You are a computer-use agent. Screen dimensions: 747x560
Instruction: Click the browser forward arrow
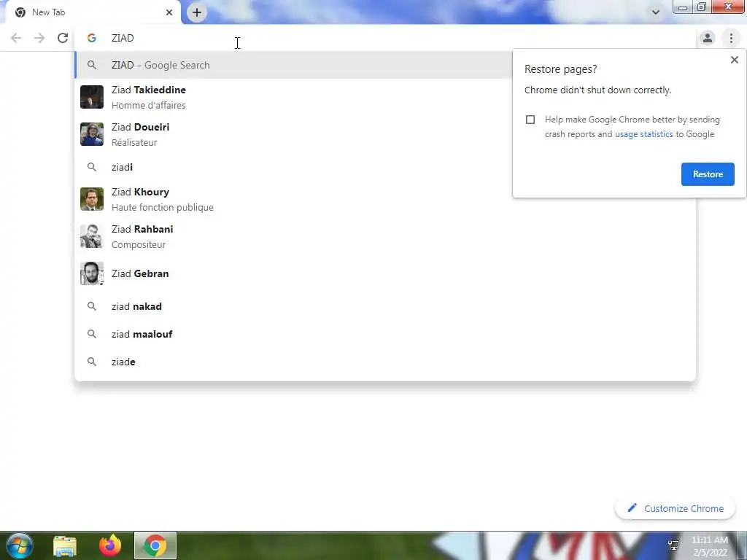(39, 38)
